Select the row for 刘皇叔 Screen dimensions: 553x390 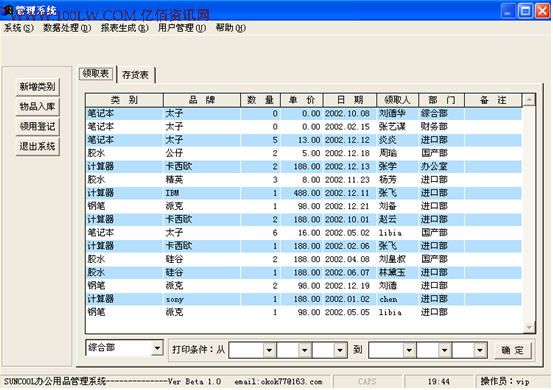click(304, 259)
